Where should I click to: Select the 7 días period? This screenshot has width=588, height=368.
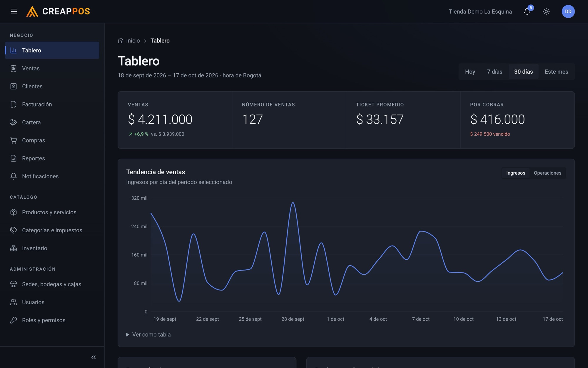(x=495, y=72)
